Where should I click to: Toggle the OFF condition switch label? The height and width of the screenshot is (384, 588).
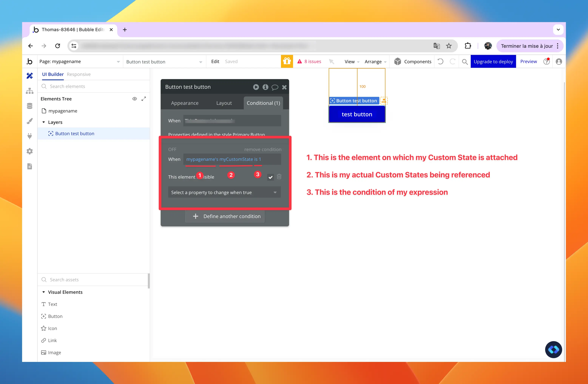click(x=172, y=149)
